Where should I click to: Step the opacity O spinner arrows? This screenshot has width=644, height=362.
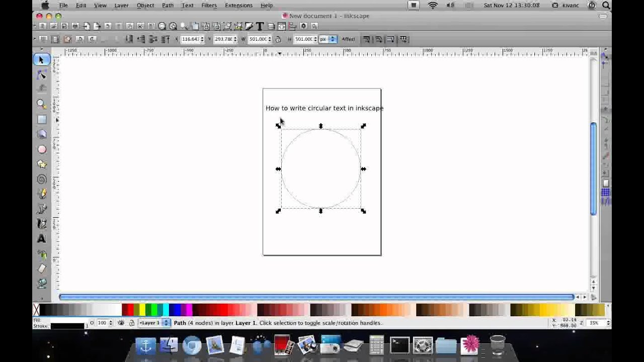tap(111, 323)
